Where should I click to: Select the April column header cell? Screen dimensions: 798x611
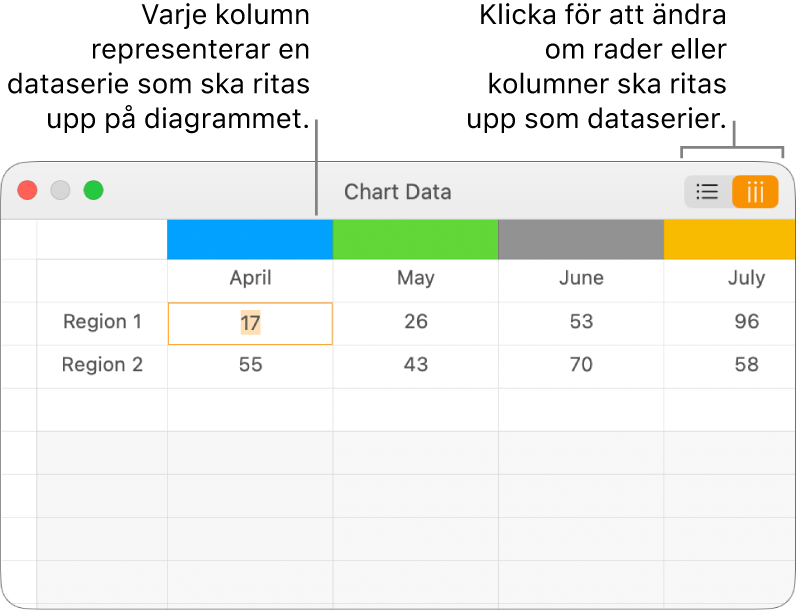point(250,279)
